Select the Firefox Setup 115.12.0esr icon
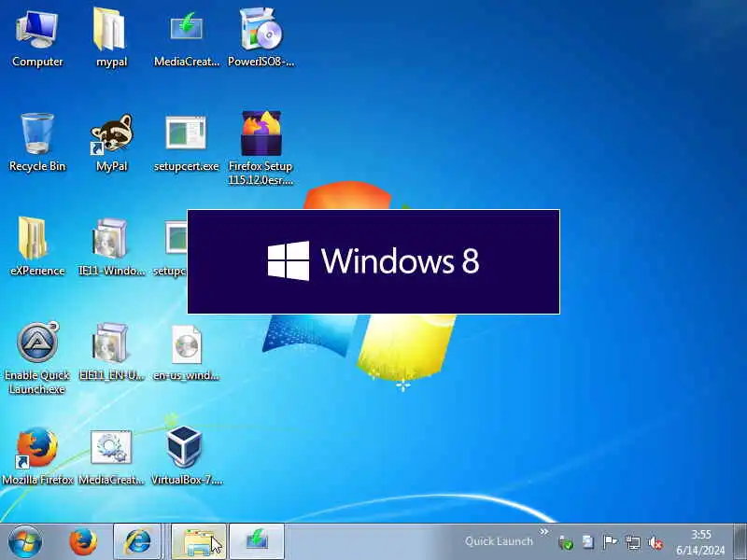This screenshot has width=747, height=560. click(261, 147)
